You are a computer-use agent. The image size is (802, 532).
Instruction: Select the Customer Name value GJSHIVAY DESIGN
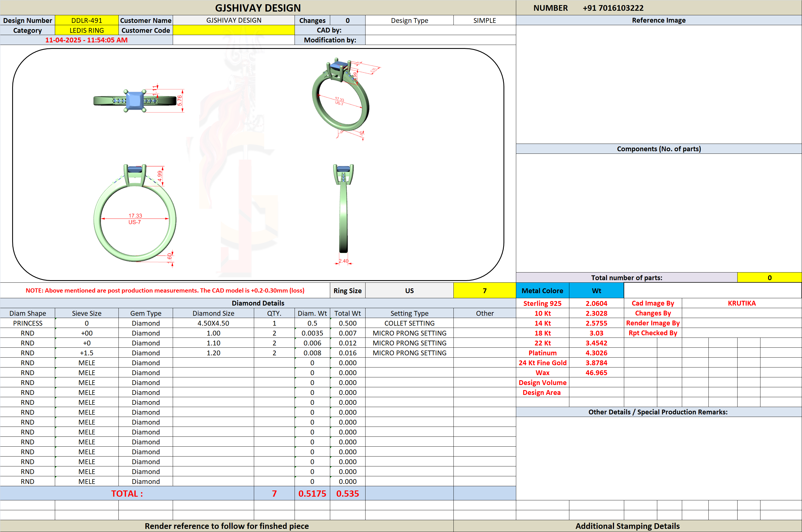[x=234, y=20]
